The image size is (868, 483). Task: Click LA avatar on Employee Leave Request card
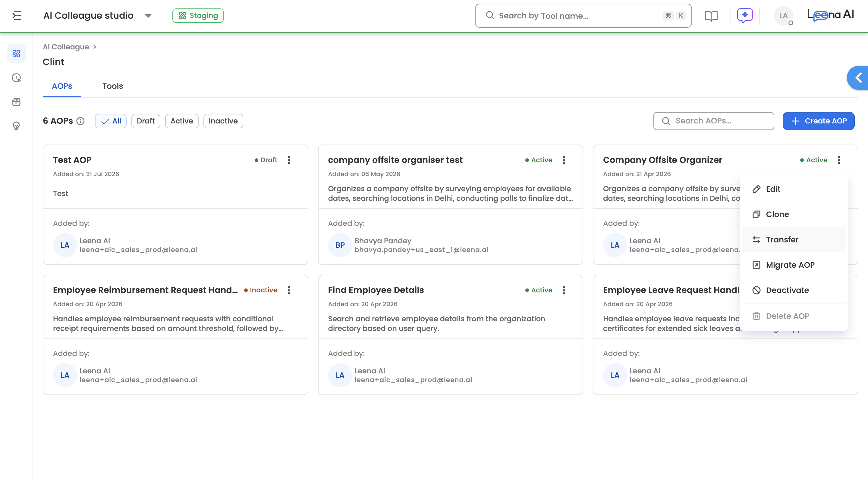[615, 375]
